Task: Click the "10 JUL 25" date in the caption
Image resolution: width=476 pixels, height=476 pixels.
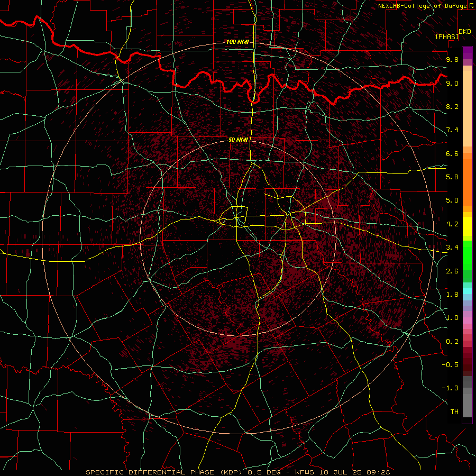Action: 341,472
